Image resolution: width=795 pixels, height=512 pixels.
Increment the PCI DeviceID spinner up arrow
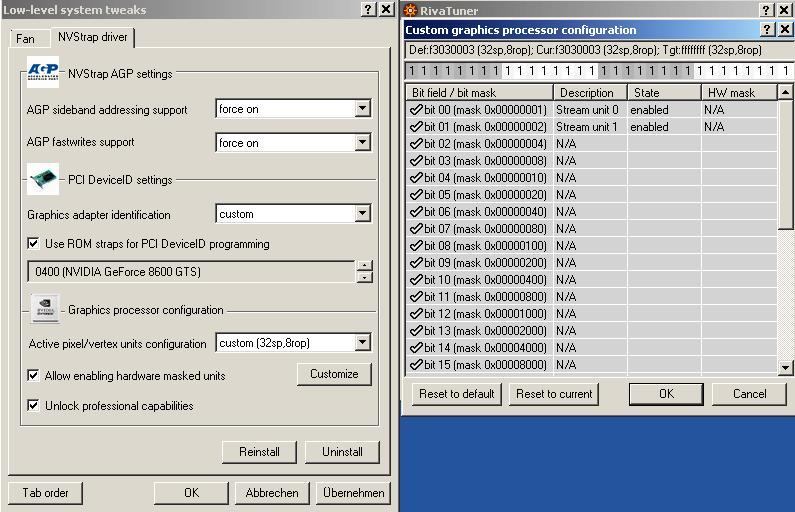click(x=365, y=266)
